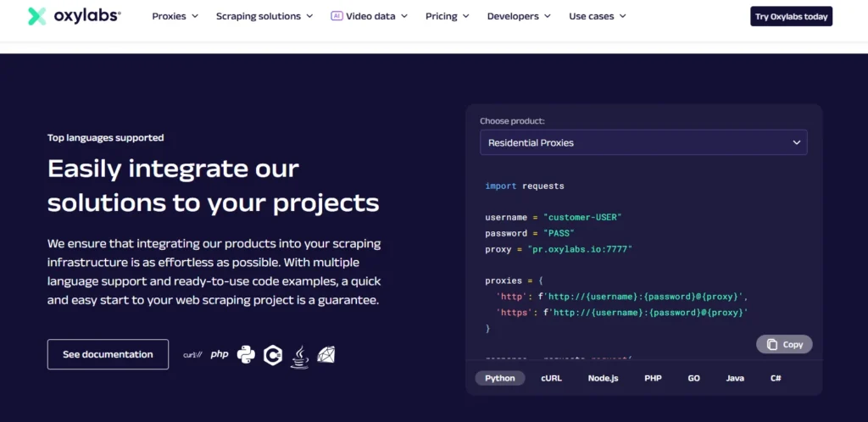The image size is (868, 422).
Task: Show the PHP code example tab
Action: click(x=653, y=378)
